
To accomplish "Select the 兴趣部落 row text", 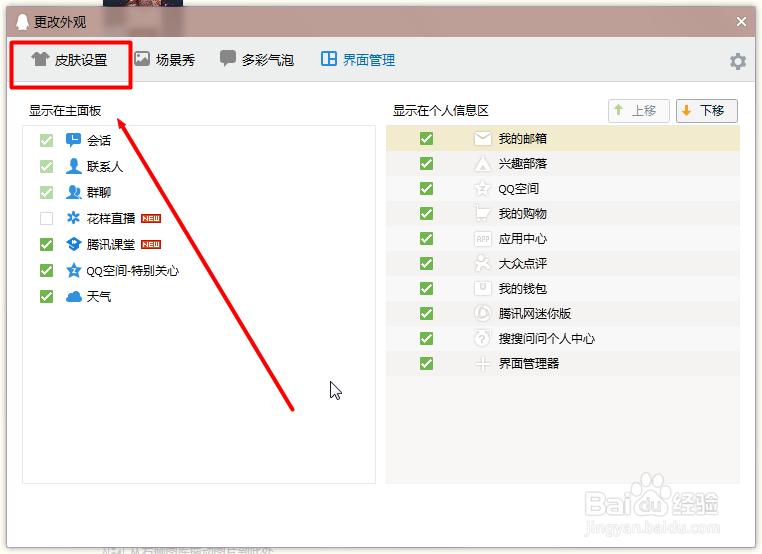I will (x=523, y=164).
